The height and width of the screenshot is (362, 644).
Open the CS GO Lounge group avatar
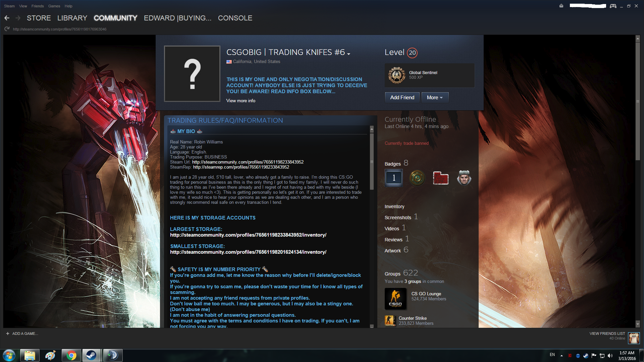395,299
